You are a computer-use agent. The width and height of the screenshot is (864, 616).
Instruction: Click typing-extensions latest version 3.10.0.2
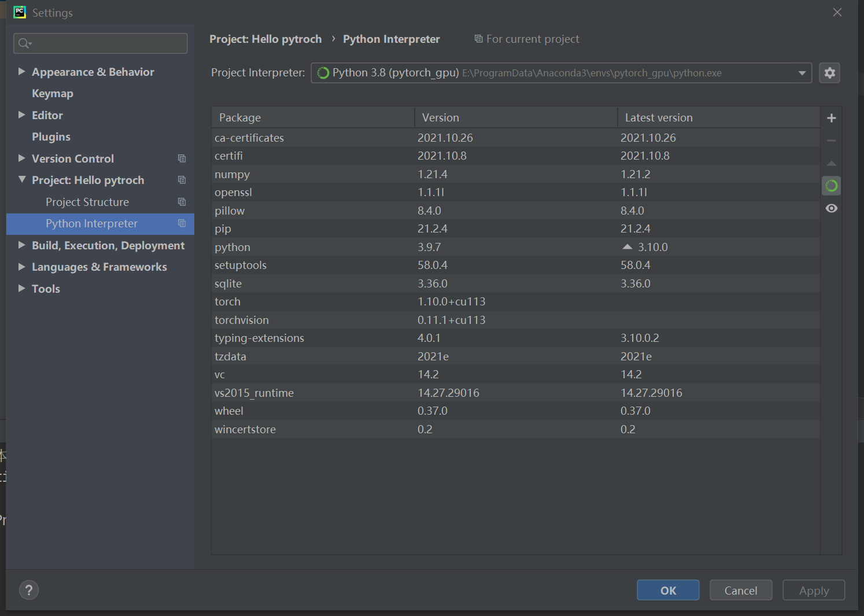[640, 338]
